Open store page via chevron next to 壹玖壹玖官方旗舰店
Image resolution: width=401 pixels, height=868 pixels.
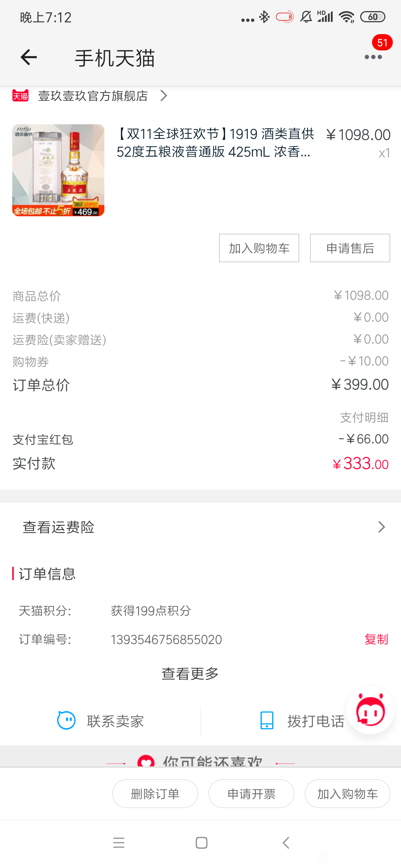tap(164, 96)
